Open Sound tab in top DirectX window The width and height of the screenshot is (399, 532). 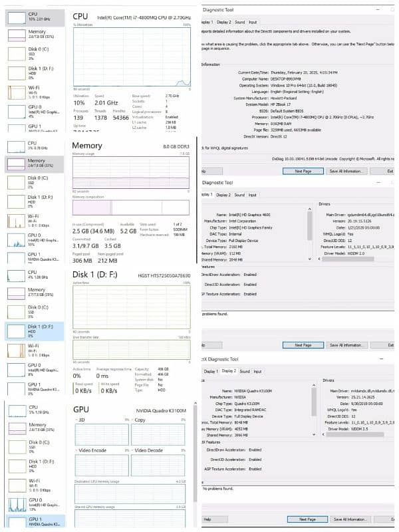239,21
